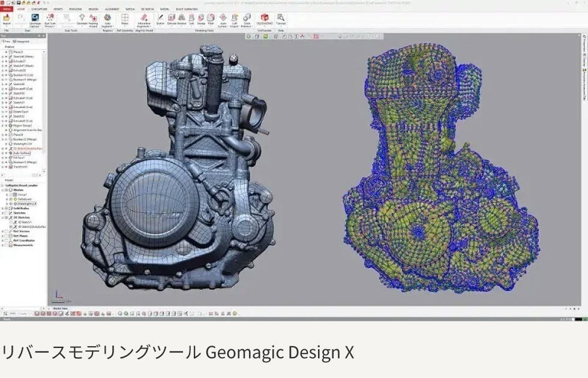Select Auto Surface2 in feature tree
The width and height of the screenshot is (588, 378).
[22, 153]
